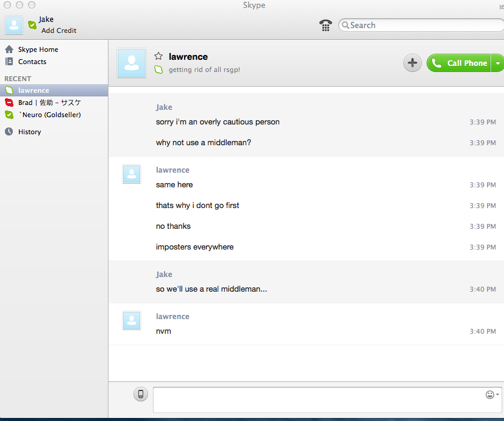Open the Brad conversation in recents
Viewport: 504px width, 421px height.
(x=54, y=103)
